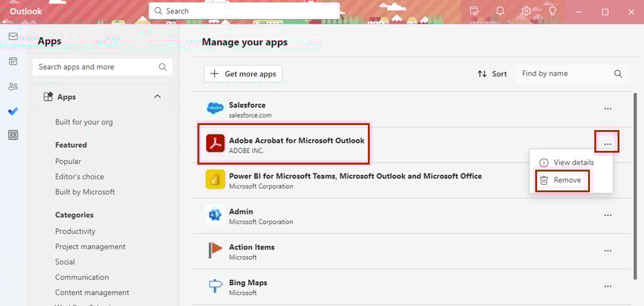Open Mail from the left sidebar
Image resolution: width=644 pixels, height=306 pixels.
click(x=13, y=36)
